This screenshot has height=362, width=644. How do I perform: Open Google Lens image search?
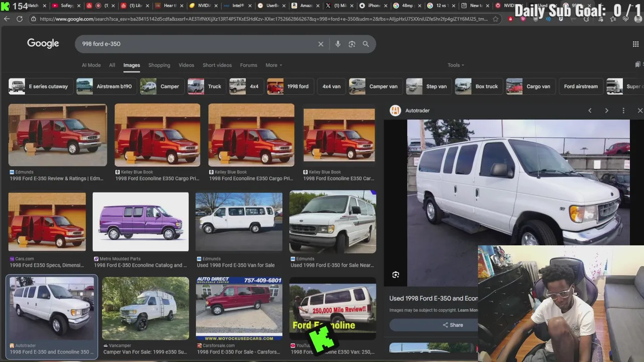[x=352, y=44]
